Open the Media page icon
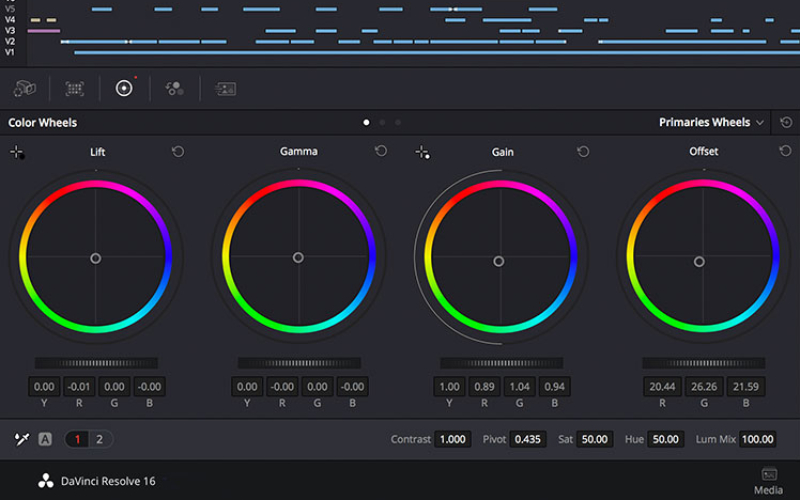Viewport: 800px width, 500px height. pyautogui.click(x=768, y=481)
